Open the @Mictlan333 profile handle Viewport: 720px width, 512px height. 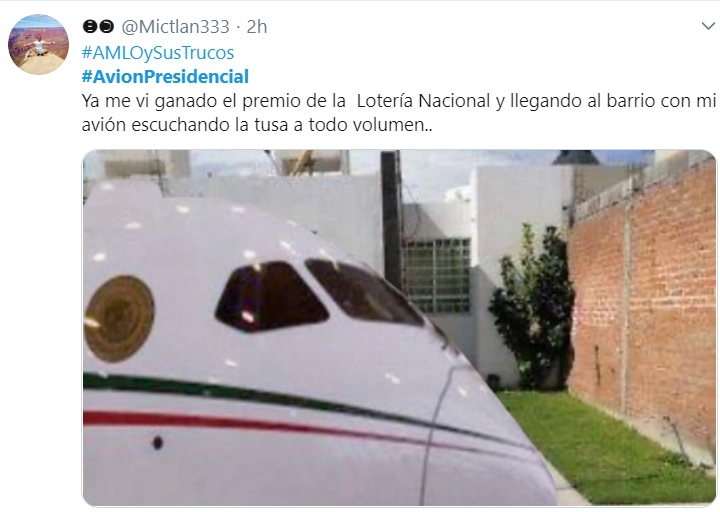[175, 27]
